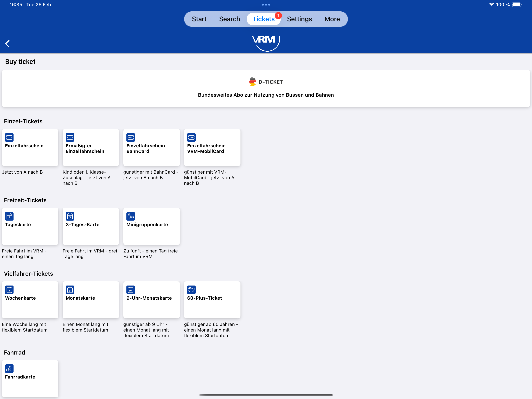Viewport: 532px width, 399px height.
Task: Choose Einzelfahrschein BahnCard card
Action: [x=152, y=147]
